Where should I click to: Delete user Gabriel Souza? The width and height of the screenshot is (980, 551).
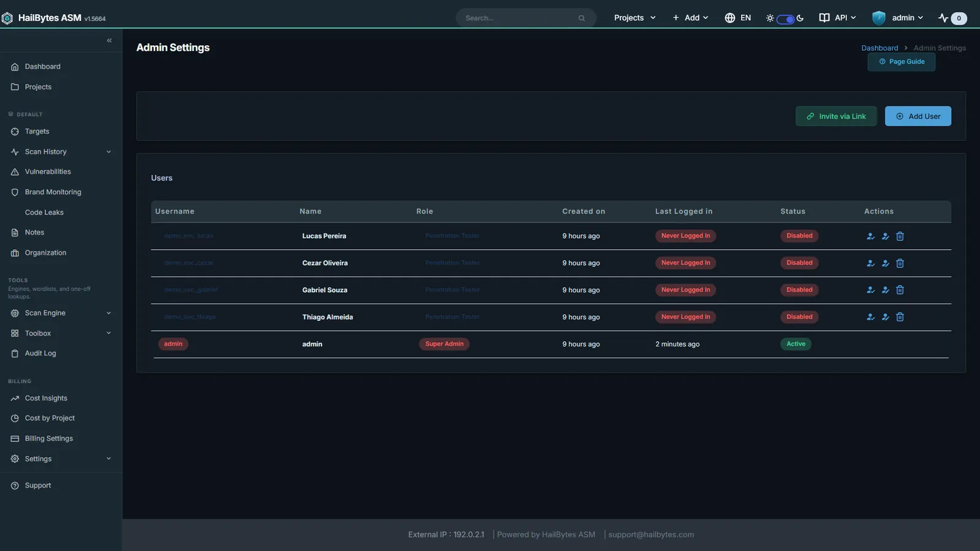(900, 290)
